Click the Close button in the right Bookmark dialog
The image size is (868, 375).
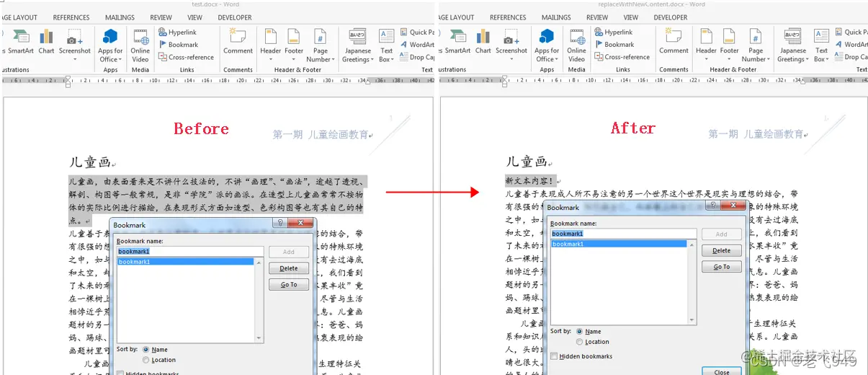pos(721,372)
